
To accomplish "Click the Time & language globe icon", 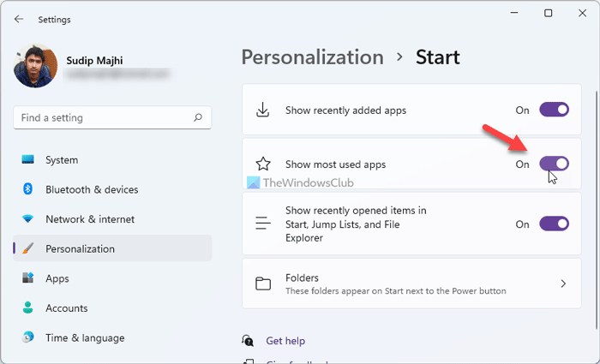I will tap(27, 337).
